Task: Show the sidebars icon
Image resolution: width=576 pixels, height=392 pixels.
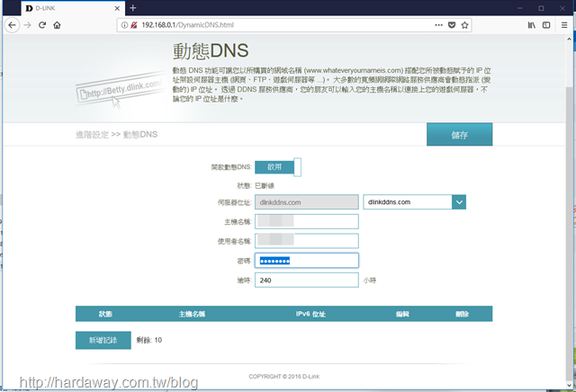Action: (546, 25)
